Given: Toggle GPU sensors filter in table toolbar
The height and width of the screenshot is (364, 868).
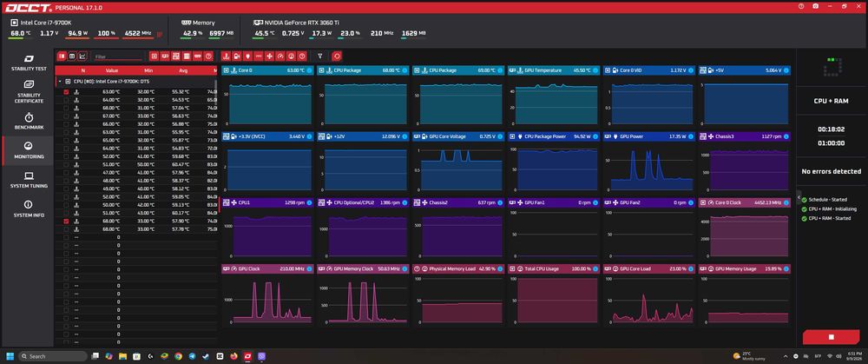Looking at the screenshot, I should (165, 56).
